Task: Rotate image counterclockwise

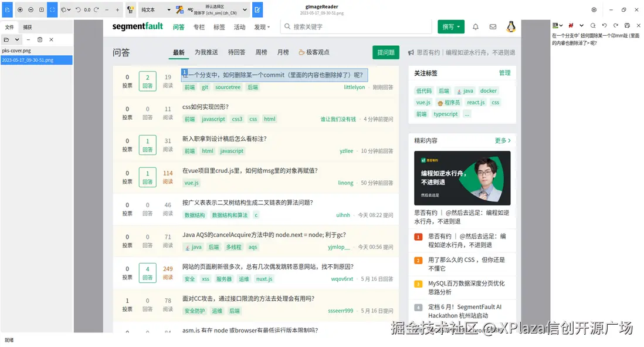Action: pyautogui.click(x=78, y=9)
